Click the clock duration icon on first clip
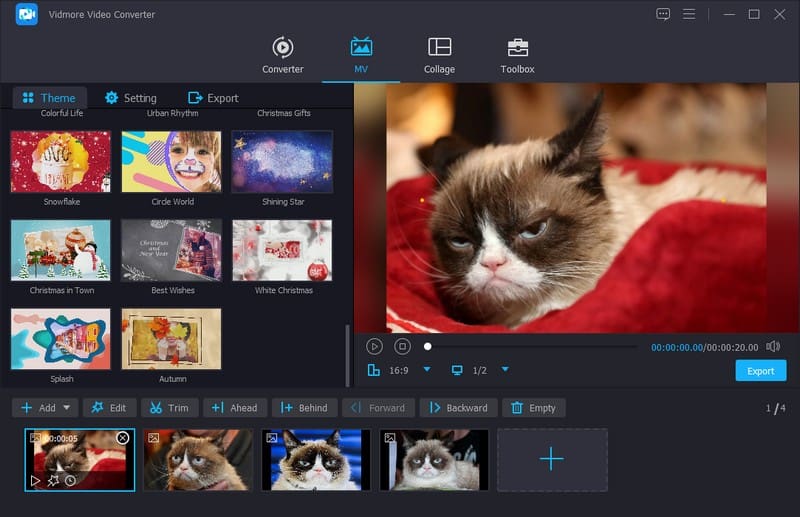Screen dimensions: 800x517 tap(69, 480)
